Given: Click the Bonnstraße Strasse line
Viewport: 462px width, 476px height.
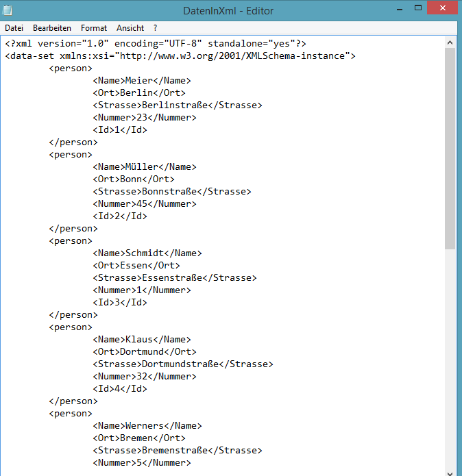Looking at the screenshot, I should pos(172,192).
